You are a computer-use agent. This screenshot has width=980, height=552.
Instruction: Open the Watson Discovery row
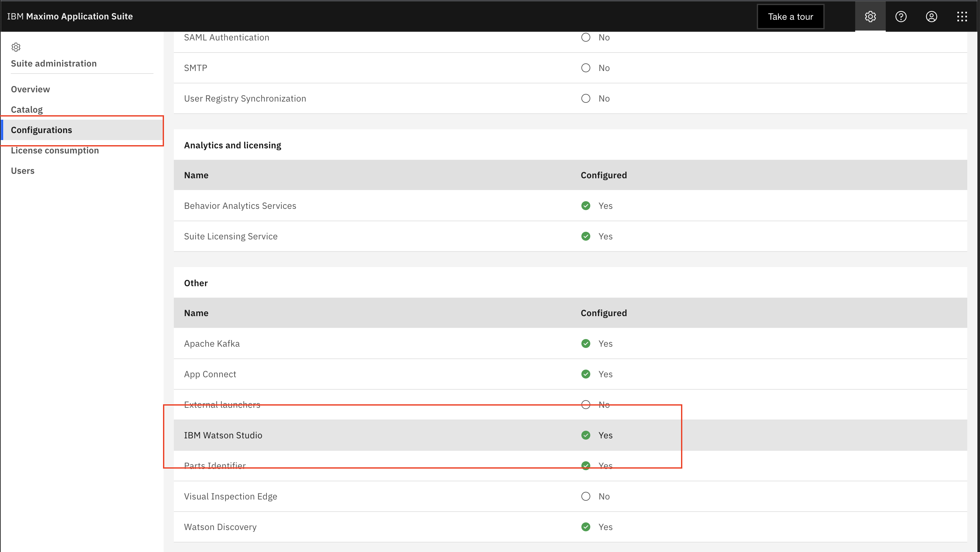tap(570, 527)
